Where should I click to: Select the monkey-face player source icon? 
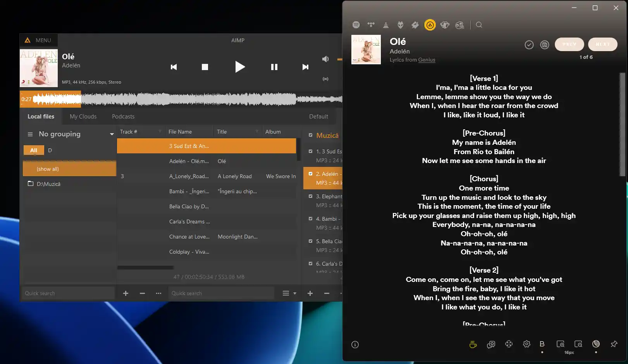click(445, 25)
